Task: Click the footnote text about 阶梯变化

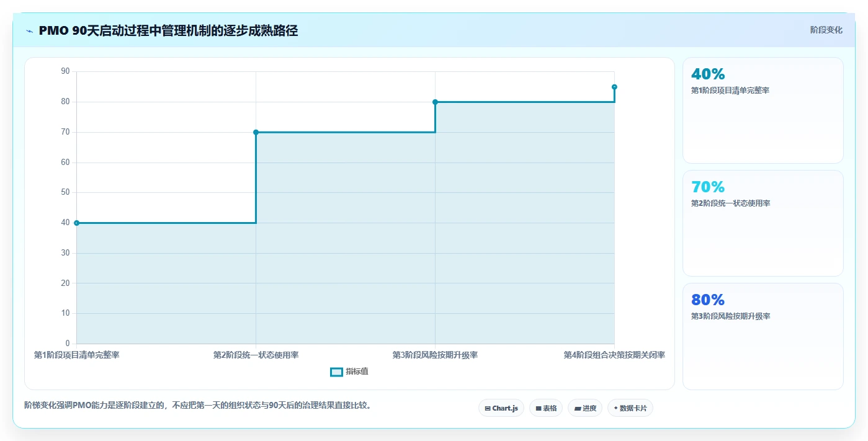Action: (x=197, y=406)
